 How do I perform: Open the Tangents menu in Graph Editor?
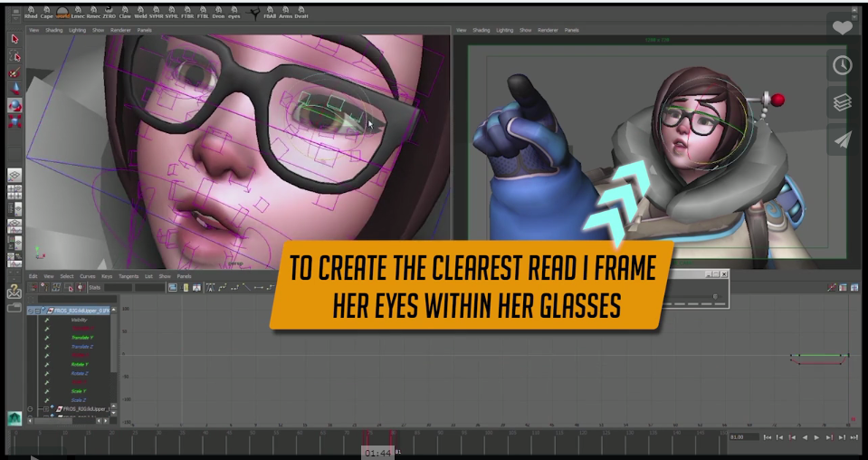pos(128,276)
